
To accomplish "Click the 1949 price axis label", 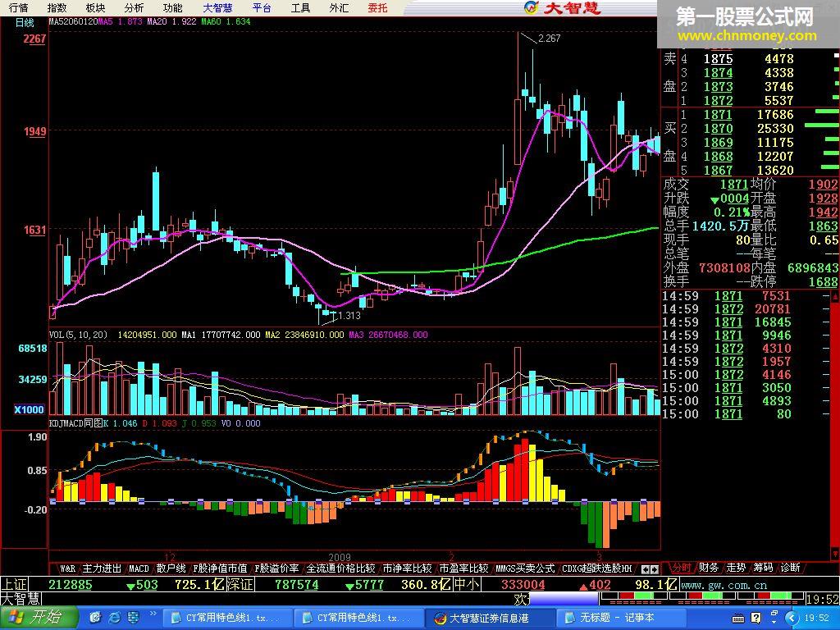I will click(x=34, y=131).
